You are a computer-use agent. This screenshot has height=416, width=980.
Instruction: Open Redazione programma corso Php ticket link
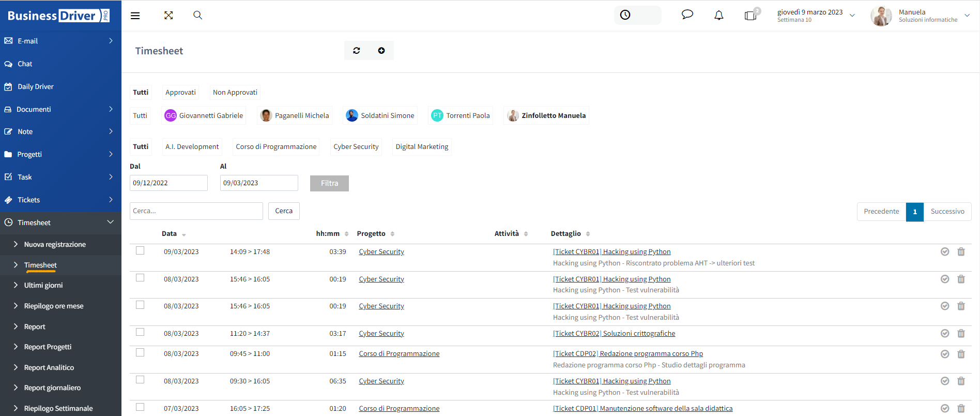point(628,354)
